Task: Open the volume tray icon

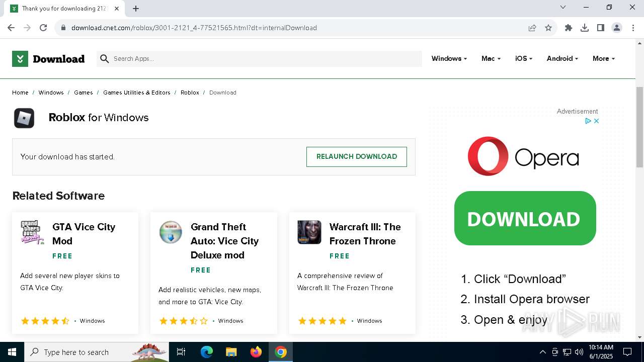Action: tap(579, 352)
